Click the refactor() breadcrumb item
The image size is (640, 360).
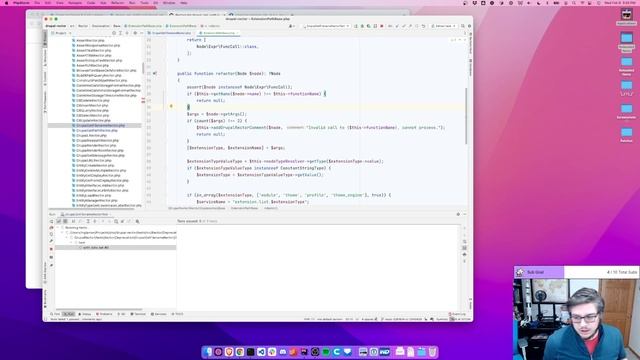point(270,208)
